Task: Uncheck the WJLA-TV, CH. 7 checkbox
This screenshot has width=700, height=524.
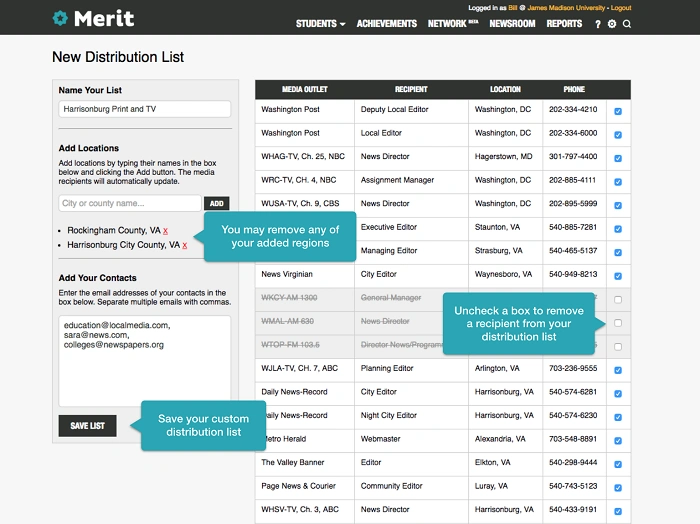Action: click(x=618, y=370)
